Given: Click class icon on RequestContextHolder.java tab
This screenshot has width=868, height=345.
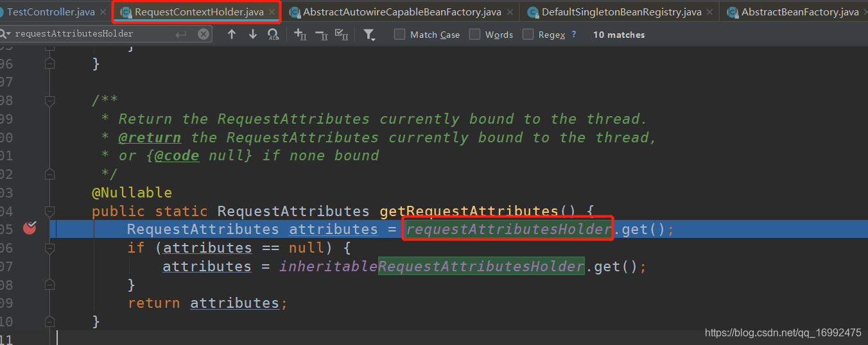Looking at the screenshot, I should click(126, 12).
